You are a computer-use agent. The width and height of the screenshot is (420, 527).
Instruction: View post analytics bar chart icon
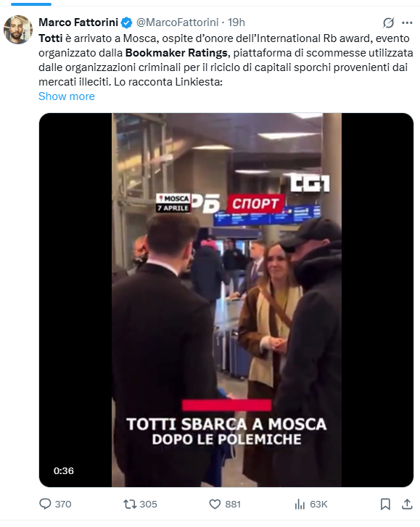pos(300,504)
